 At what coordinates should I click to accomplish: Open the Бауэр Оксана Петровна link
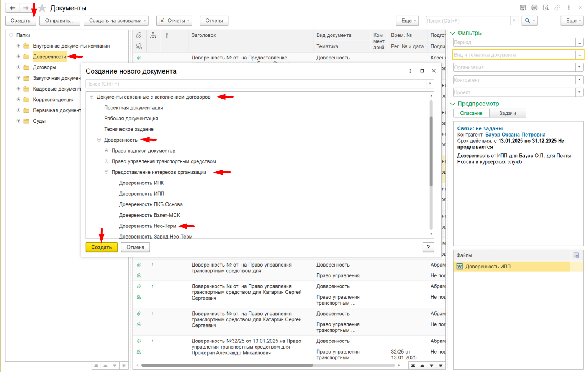(515, 135)
